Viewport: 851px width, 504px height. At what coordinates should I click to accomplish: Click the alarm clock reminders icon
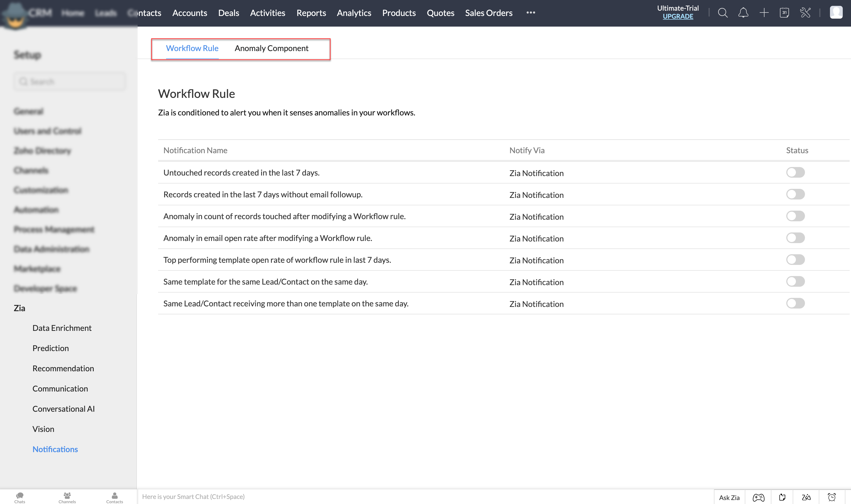(x=832, y=497)
